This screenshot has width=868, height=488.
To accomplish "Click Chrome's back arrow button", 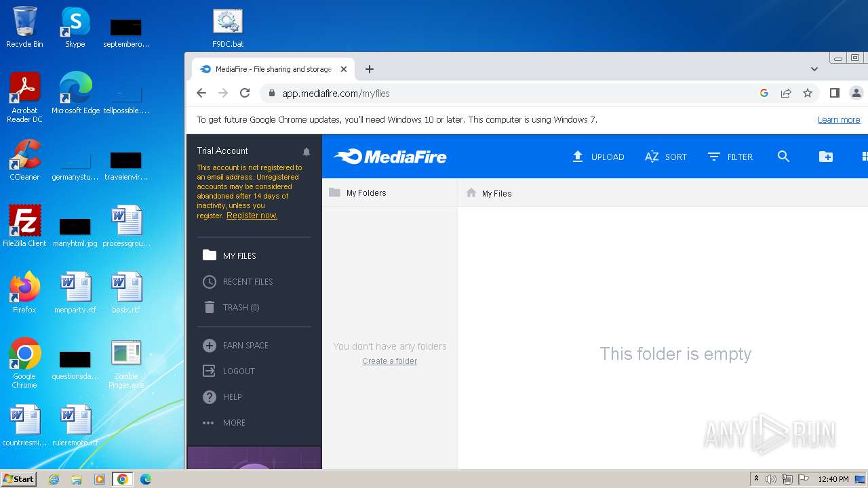I will pyautogui.click(x=201, y=93).
